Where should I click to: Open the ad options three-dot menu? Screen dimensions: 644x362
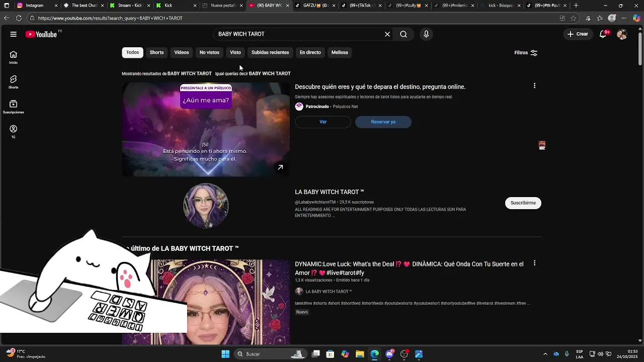[534, 86]
